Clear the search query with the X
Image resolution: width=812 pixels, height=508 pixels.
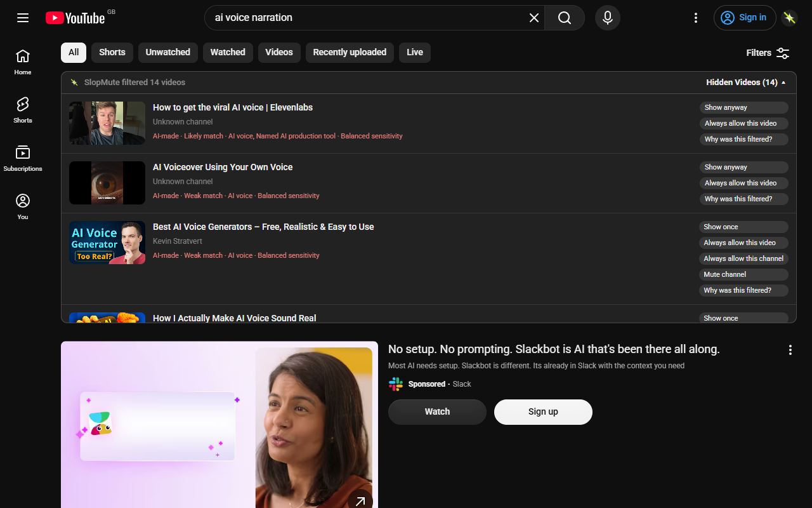534,18
